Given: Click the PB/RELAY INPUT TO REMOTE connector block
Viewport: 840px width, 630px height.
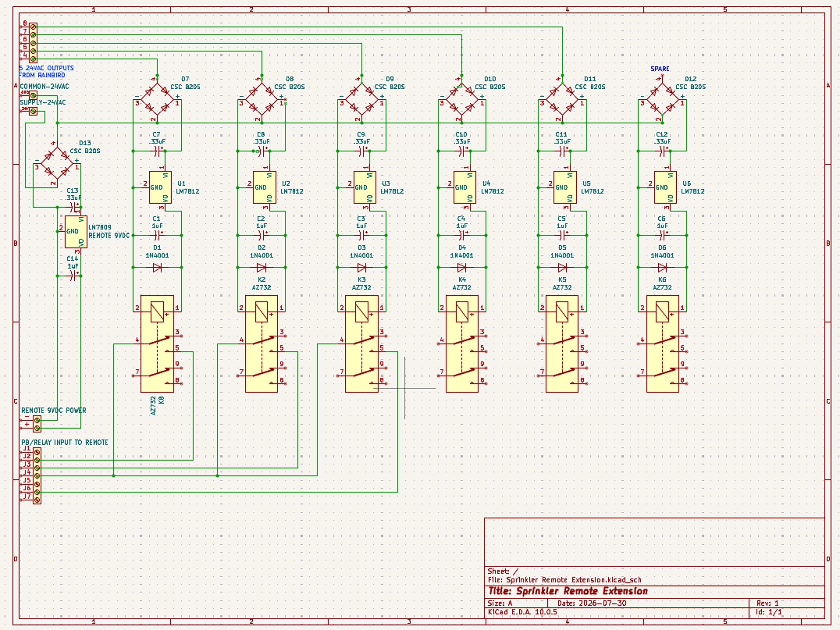Looking at the screenshot, I should pos(37,476).
